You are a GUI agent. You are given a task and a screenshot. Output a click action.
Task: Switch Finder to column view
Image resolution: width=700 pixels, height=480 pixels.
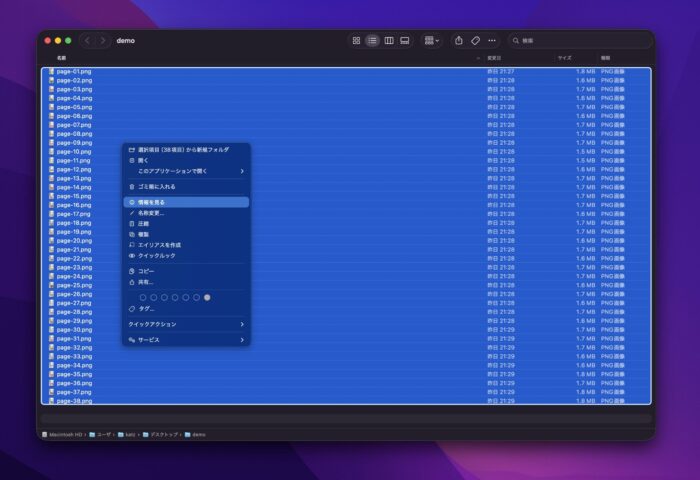(x=389, y=41)
